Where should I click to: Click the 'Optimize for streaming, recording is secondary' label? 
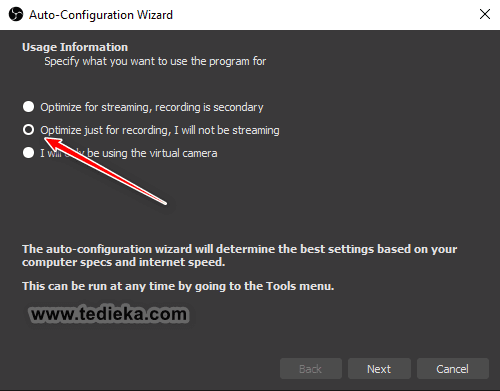coord(152,107)
